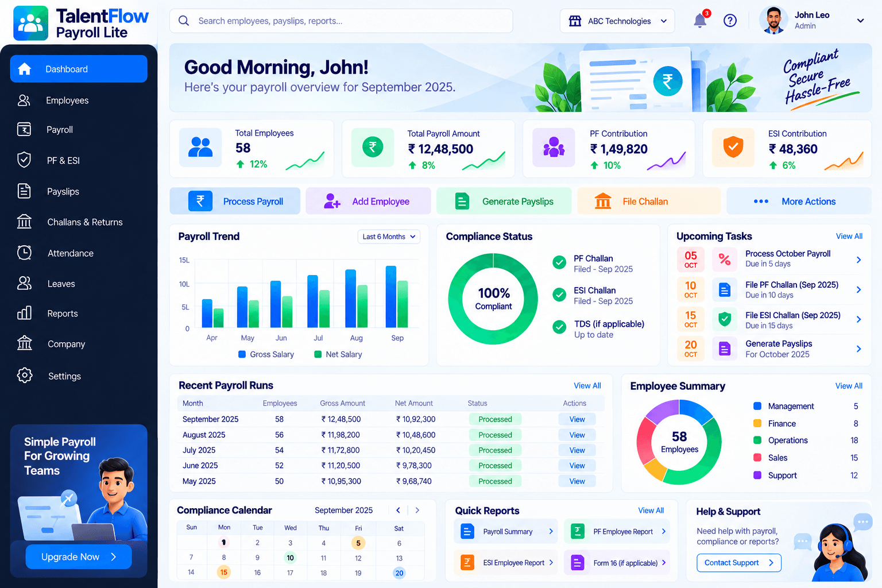Click the Management color swatch

757,406
